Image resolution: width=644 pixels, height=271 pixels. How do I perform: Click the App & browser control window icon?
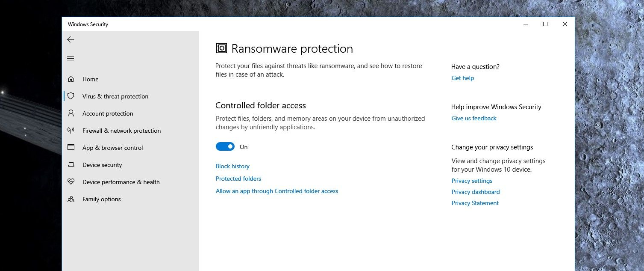[x=71, y=148]
